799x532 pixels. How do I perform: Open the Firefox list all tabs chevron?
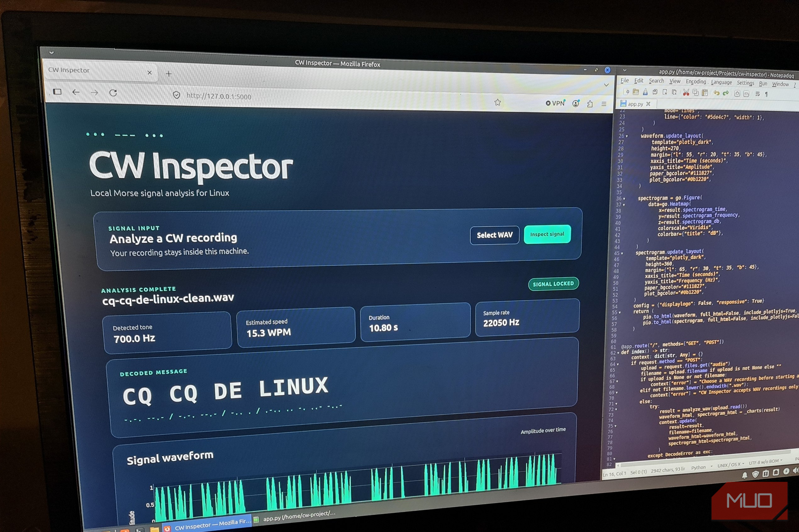tap(606, 85)
